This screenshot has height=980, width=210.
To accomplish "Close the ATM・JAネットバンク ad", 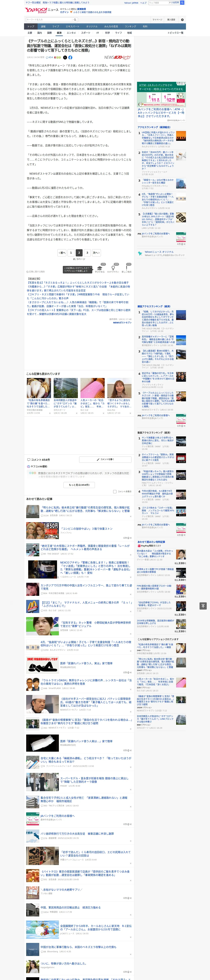I will [184, 83].
